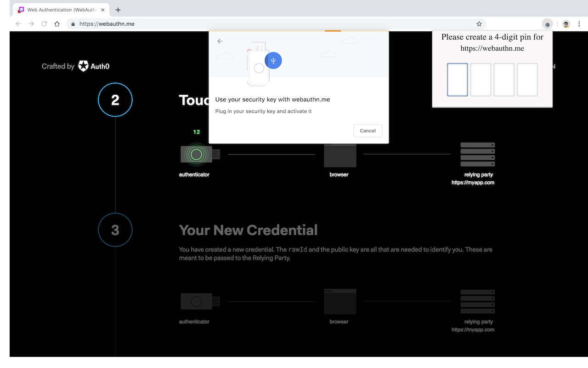Open the Chrome three-dot menu
Viewport: 588px width, 368px height.
pos(579,24)
